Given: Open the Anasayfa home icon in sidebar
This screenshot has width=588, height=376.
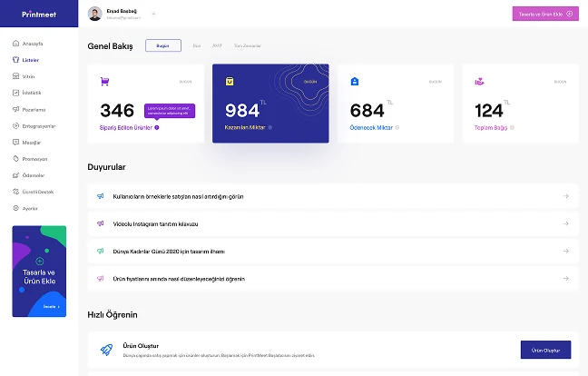Looking at the screenshot, I should (15, 44).
